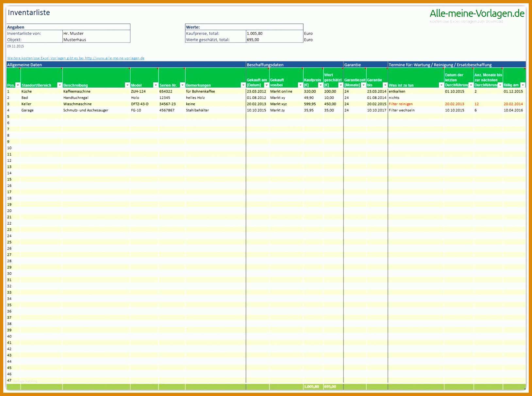Open the Wert geschätzt filter dropdown
Viewport: 532px width, 396px height.
(341, 85)
